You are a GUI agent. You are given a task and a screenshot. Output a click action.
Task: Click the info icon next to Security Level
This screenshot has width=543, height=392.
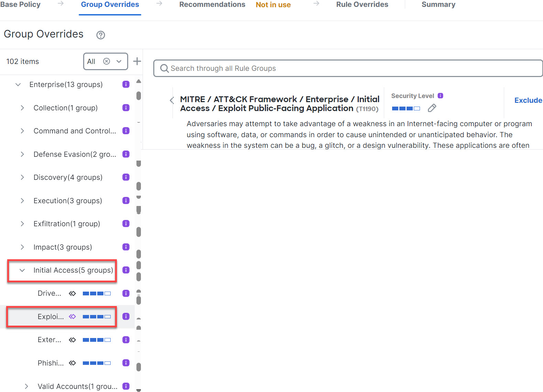[x=440, y=96]
